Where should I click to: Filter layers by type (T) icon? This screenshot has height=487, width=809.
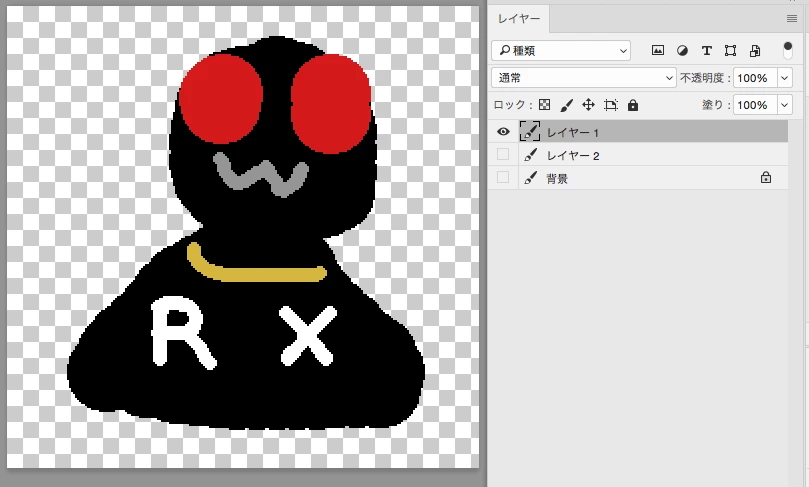(x=706, y=51)
